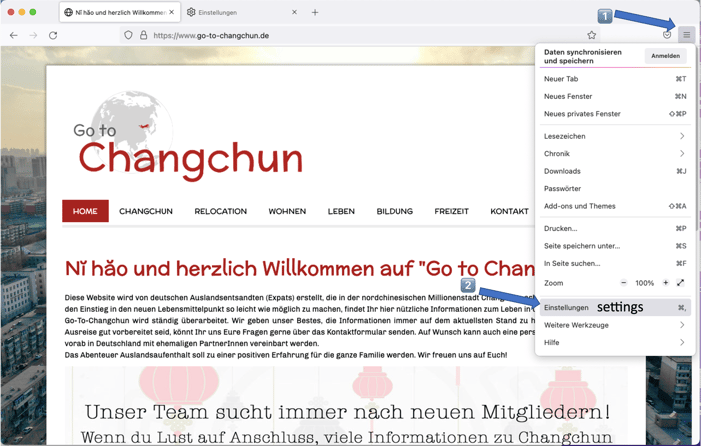701x446 pixels.
Task: Click the site security padlock icon
Action: [144, 35]
